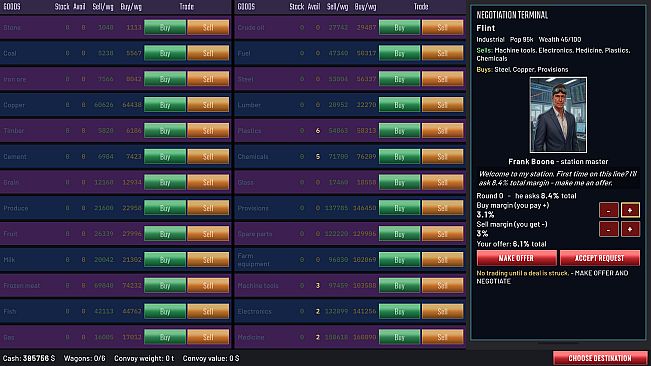Screen dimensions: 651x366
Task: Buy Frozen meat
Action: pyautogui.click(x=165, y=285)
